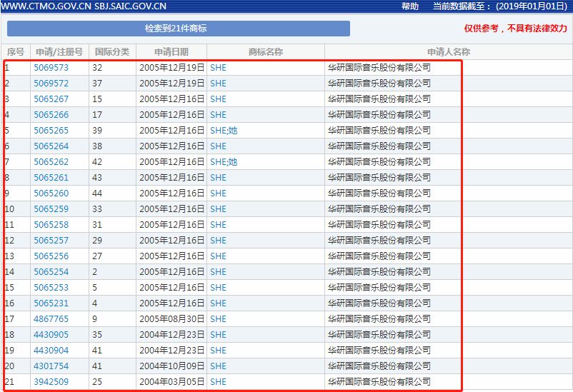Open SHE;她 trademark in row 5065262
The height and width of the screenshot is (392, 573).
coord(224,162)
